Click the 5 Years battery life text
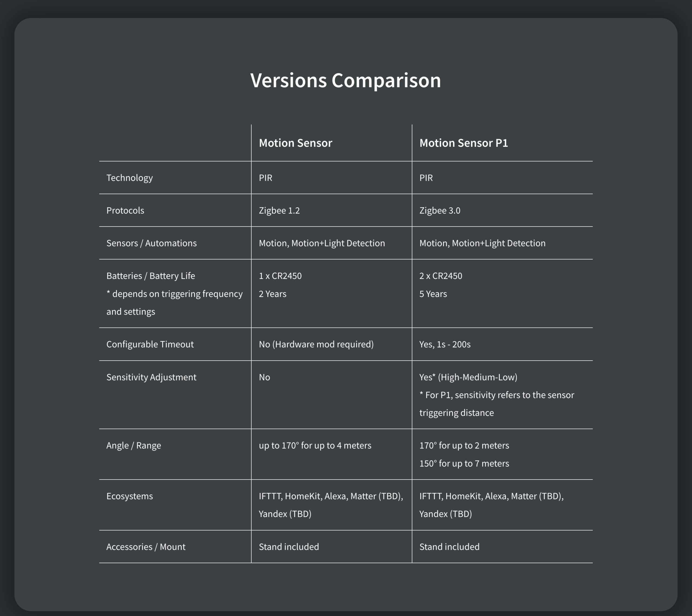 click(433, 294)
